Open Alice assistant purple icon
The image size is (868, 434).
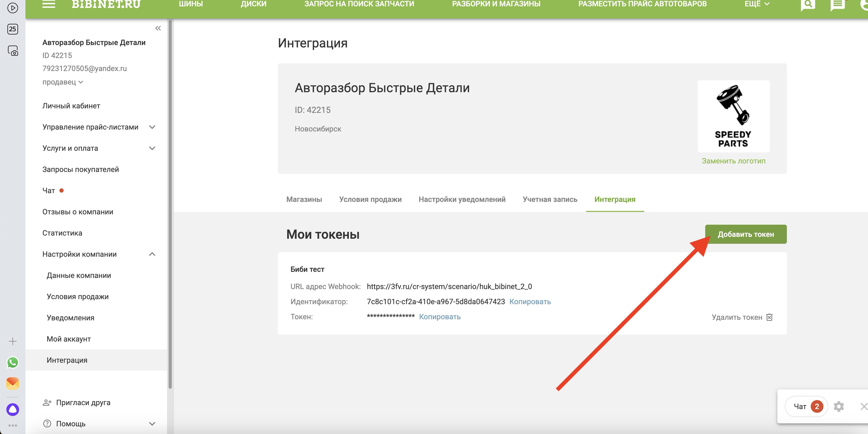click(x=12, y=409)
